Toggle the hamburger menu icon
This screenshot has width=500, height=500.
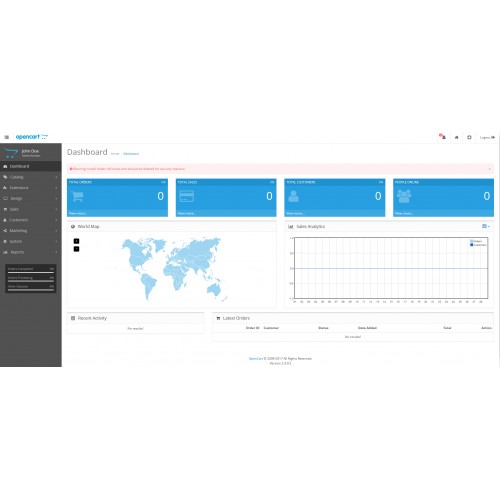tap(6, 137)
